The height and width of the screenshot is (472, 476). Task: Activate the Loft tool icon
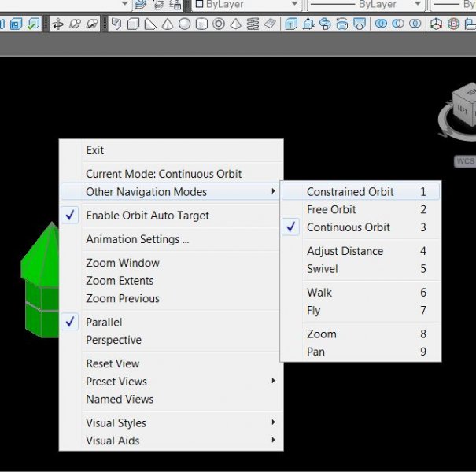tap(360, 24)
